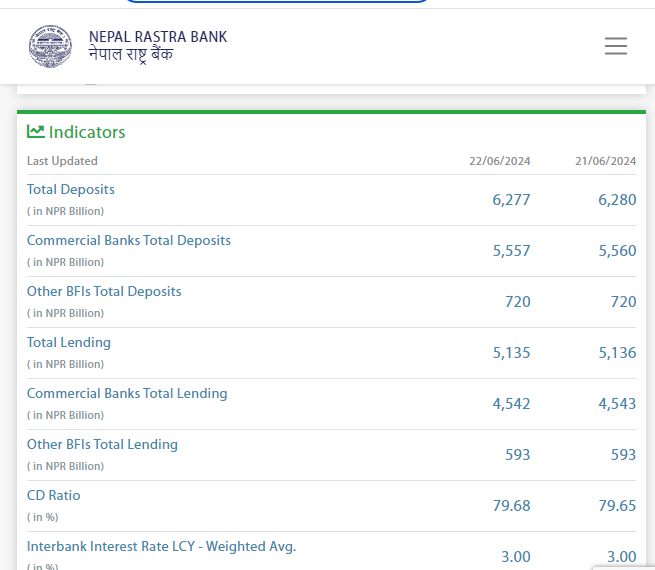The width and height of the screenshot is (655, 570).
Task: Open the hamburger navigation menu
Action: (x=616, y=46)
